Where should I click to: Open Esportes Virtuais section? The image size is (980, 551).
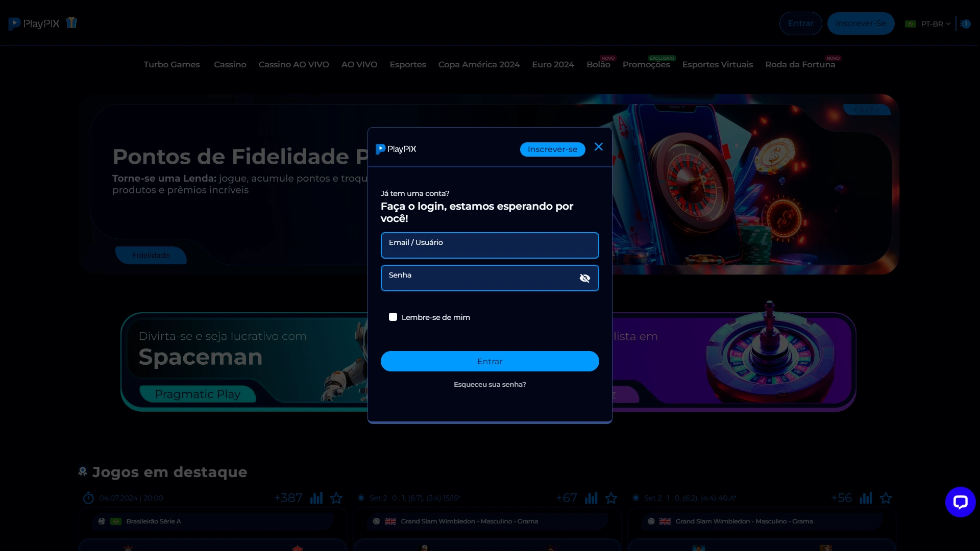717,64
